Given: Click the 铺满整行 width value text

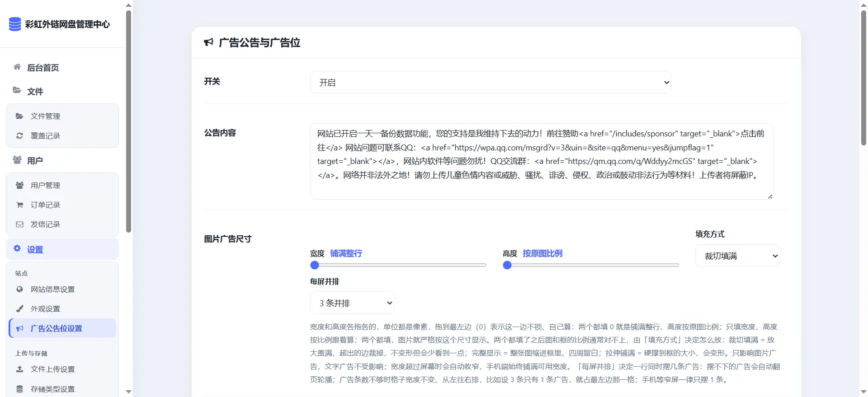Looking at the screenshot, I should [x=346, y=253].
